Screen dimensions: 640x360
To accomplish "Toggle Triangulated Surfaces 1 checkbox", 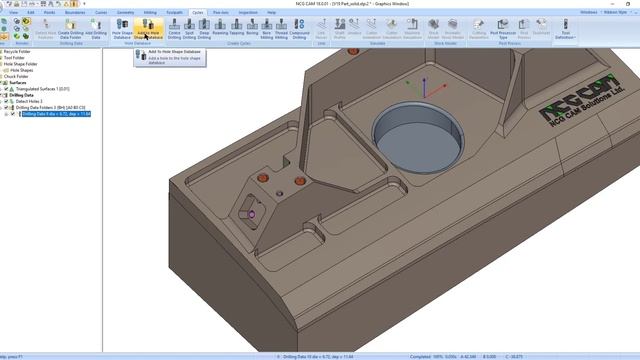I will 6,89.
